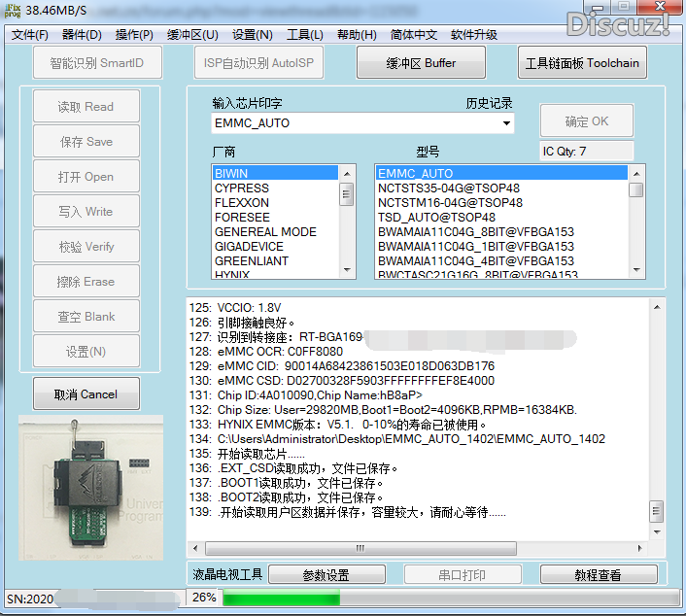686x616 pixels.
Task: Click the 串口打印 serial print button
Action: point(463,574)
